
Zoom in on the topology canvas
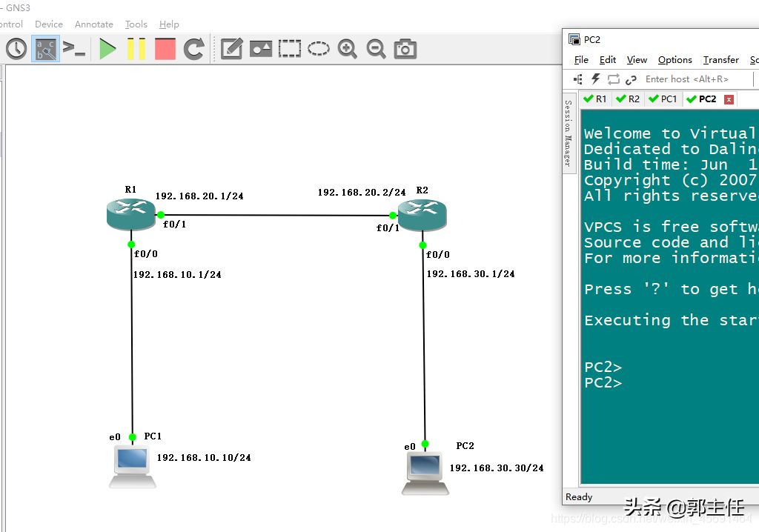347,50
